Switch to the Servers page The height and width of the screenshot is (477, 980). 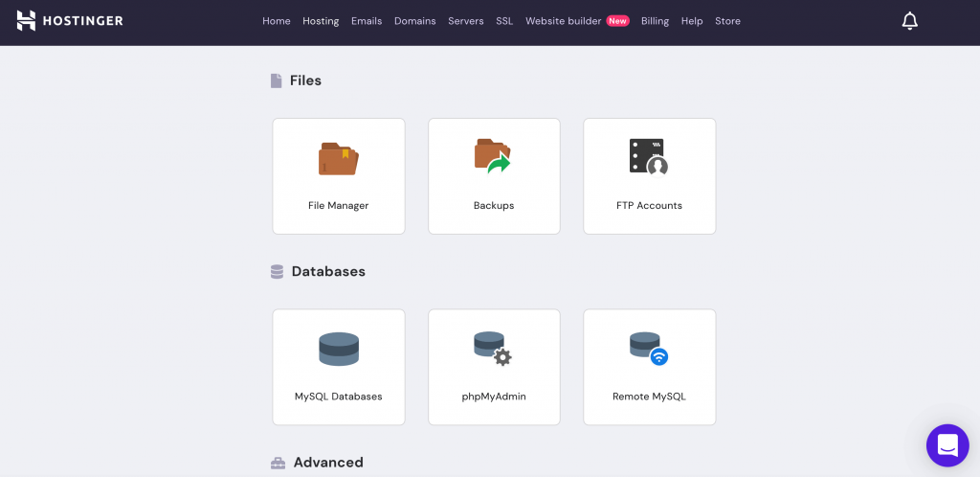pyautogui.click(x=465, y=21)
